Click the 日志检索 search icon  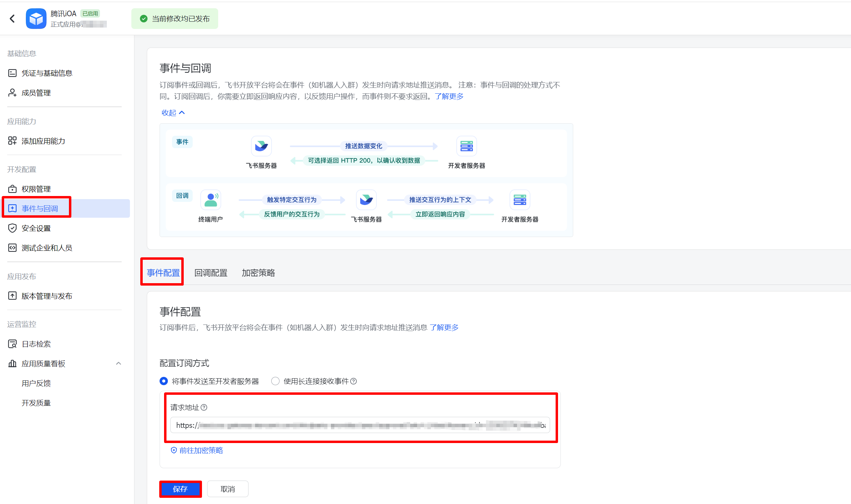point(12,344)
